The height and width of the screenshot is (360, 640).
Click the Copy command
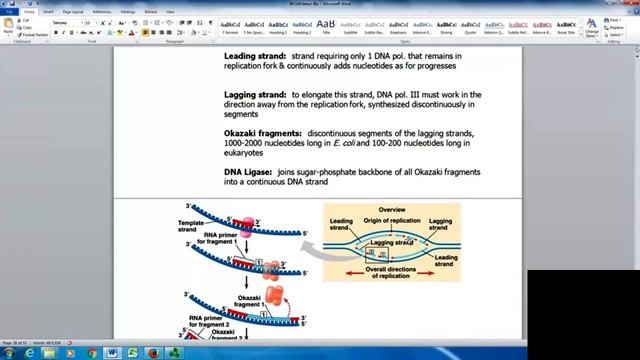24,27
